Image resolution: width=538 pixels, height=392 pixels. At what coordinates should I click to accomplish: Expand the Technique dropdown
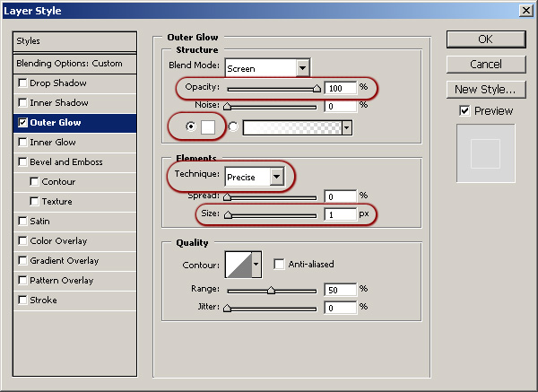276,177
